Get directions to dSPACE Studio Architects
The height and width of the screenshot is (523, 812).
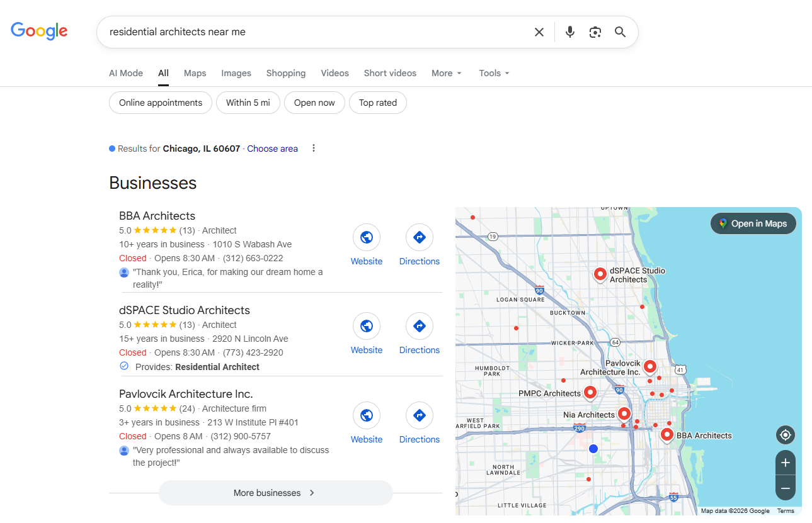[x=420, y=326]
